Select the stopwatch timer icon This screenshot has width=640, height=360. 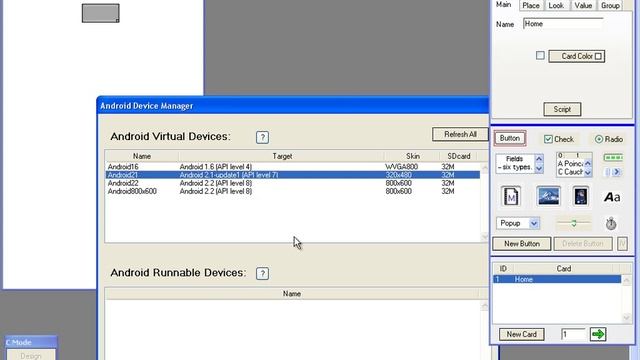(x=611, y=223)
